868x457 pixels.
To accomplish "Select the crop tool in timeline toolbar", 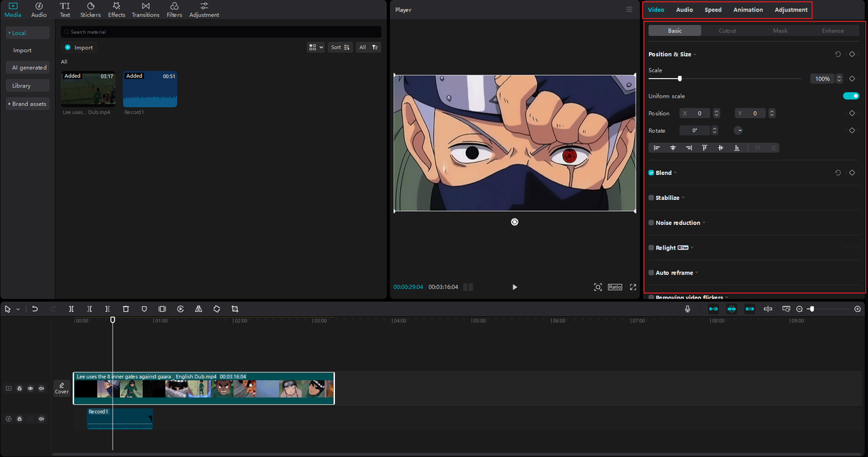I will pos(235,309).
